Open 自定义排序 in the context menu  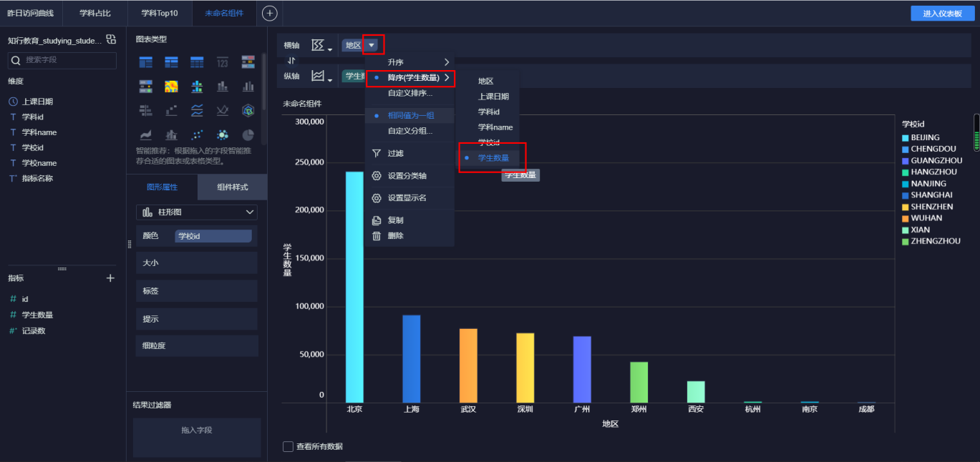409,93
